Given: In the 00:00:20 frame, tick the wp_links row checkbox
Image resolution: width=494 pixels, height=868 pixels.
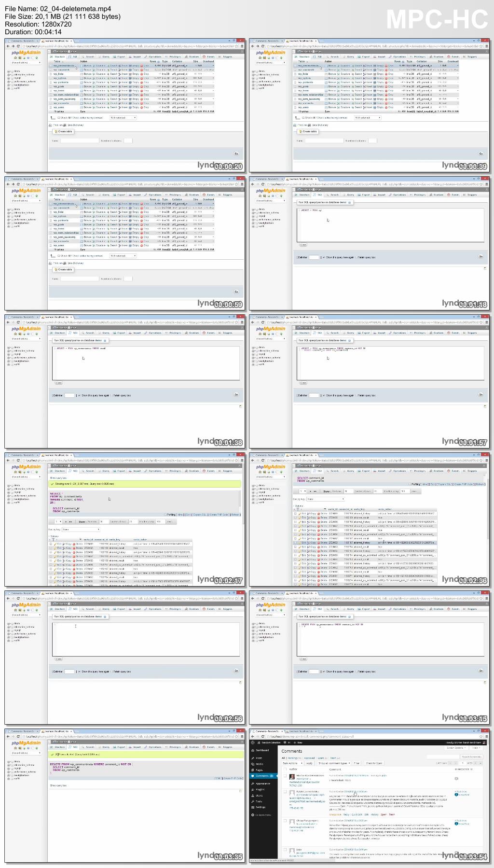Looking at the screenshot, I should pos(51,74).
